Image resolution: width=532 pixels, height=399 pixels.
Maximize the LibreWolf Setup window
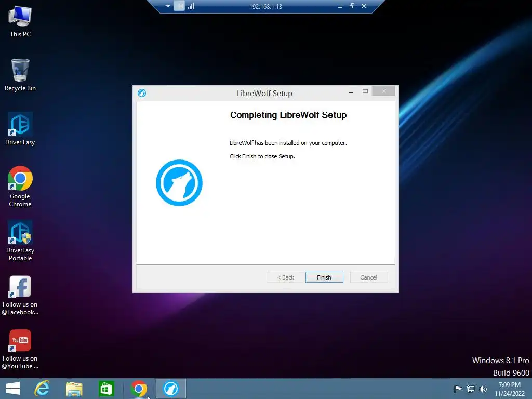tap(365, 91)
